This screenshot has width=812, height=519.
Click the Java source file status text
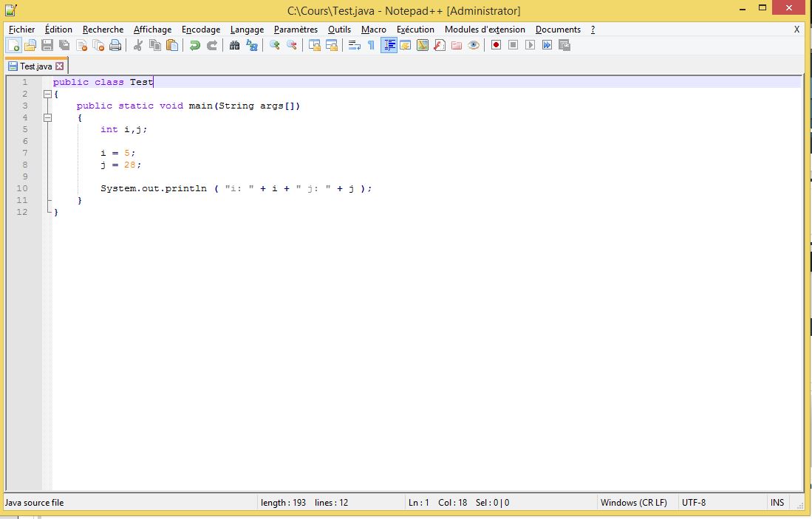34,503
